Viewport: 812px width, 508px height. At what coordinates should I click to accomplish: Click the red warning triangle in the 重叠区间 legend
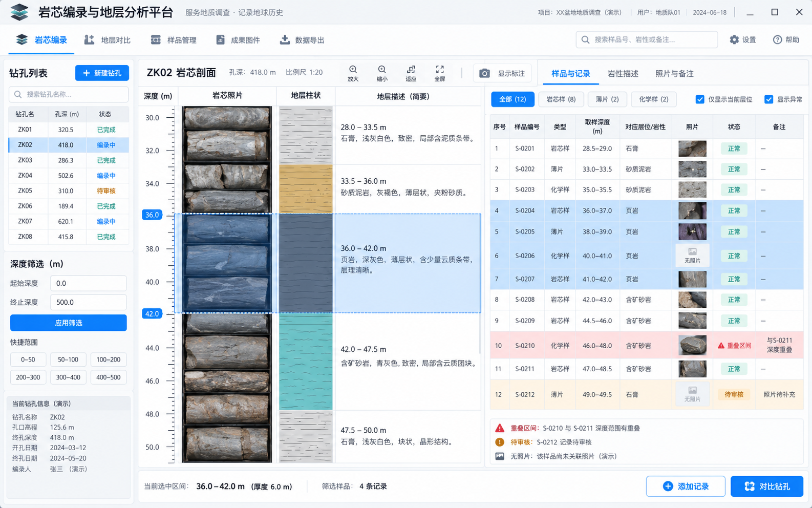[500, 428]
